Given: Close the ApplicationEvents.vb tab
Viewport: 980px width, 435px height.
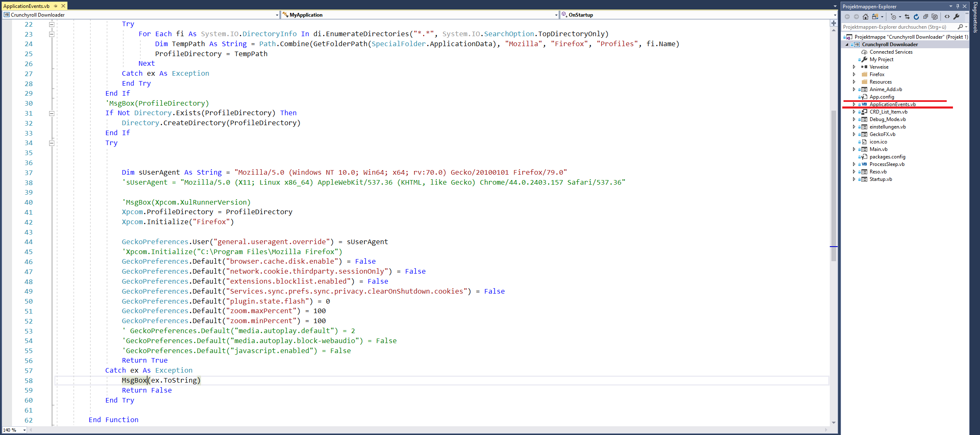Looking at the screenshot, I should coord(63,6).
